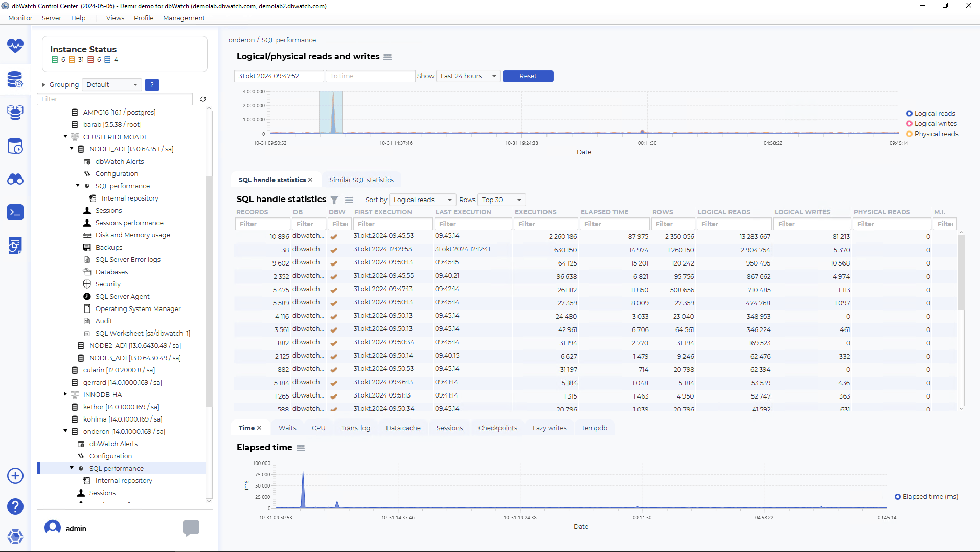Viewport: 980px width, 552px height.
Task: Expand the Grouping options triangle
Action: click(44, 85)
